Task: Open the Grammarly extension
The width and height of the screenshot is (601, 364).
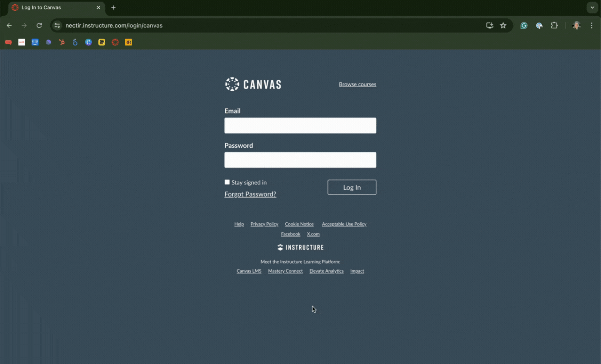Action: click(x=524, y=25)
